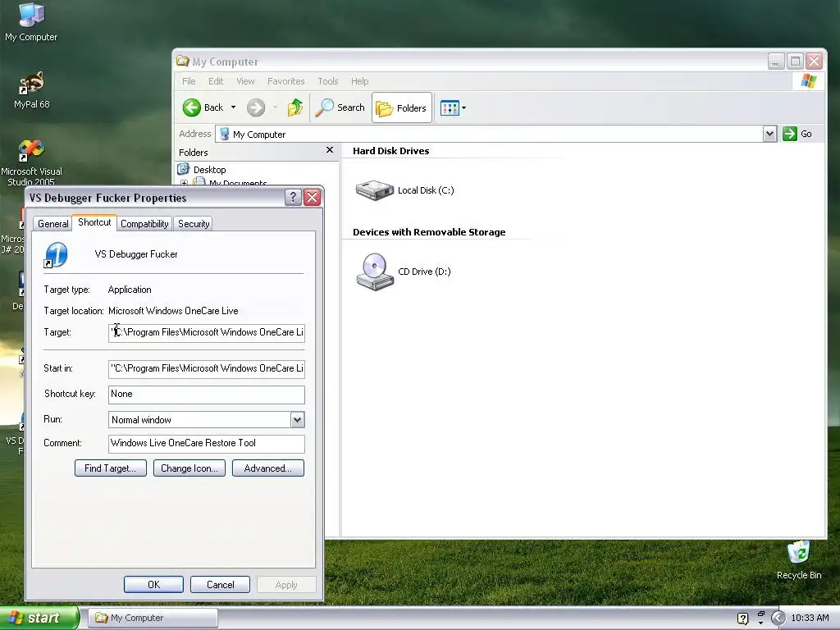Image resolution: width=840 pixels, height=630 pixels.
Task: Open the Views toolbar menu
Action: pyautogui.click(x=453, y=107)
